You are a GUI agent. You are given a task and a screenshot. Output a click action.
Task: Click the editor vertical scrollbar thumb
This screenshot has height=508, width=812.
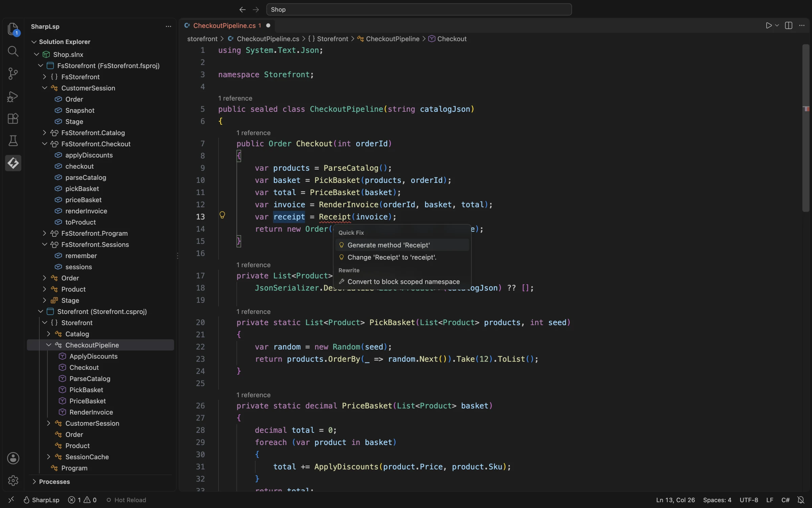point(806,128)
